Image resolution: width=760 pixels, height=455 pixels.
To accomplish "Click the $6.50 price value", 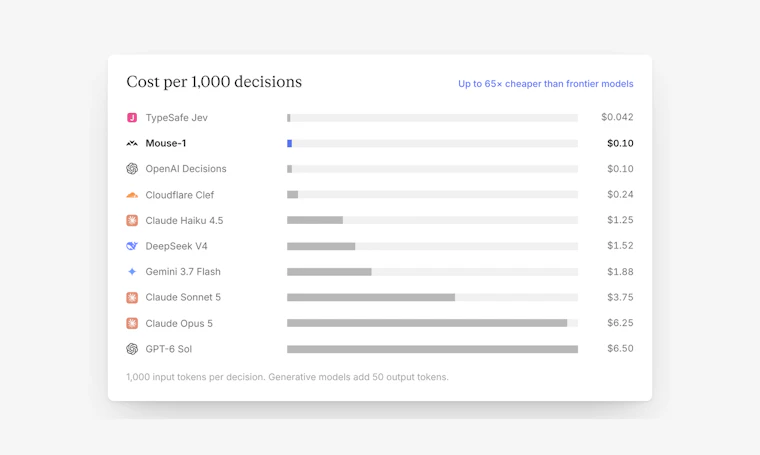I will (620, 348).
